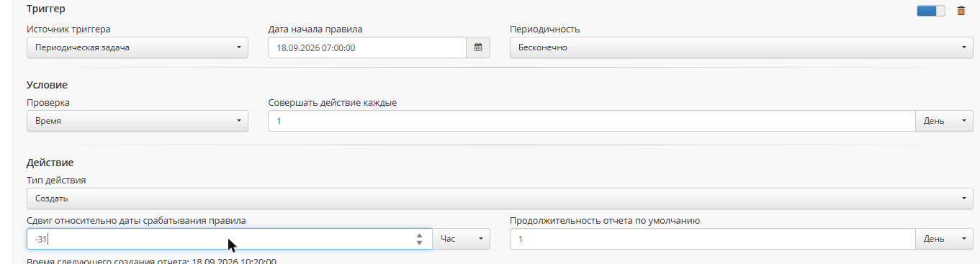
Task: Click the Дата начала правила date field
Action: pos(367,47)
